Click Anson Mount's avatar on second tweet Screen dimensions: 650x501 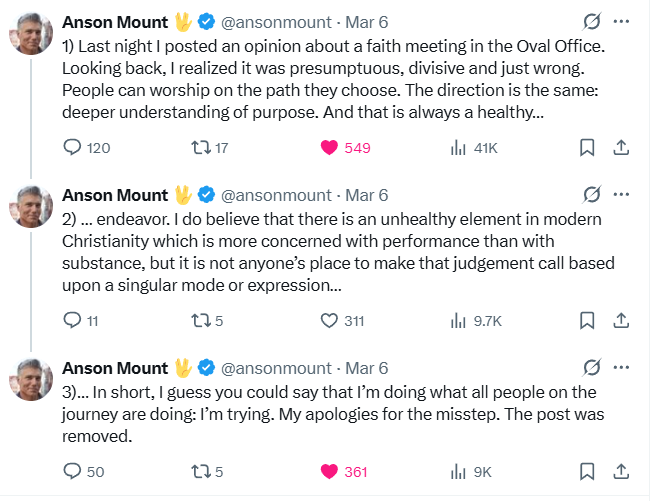31,206
